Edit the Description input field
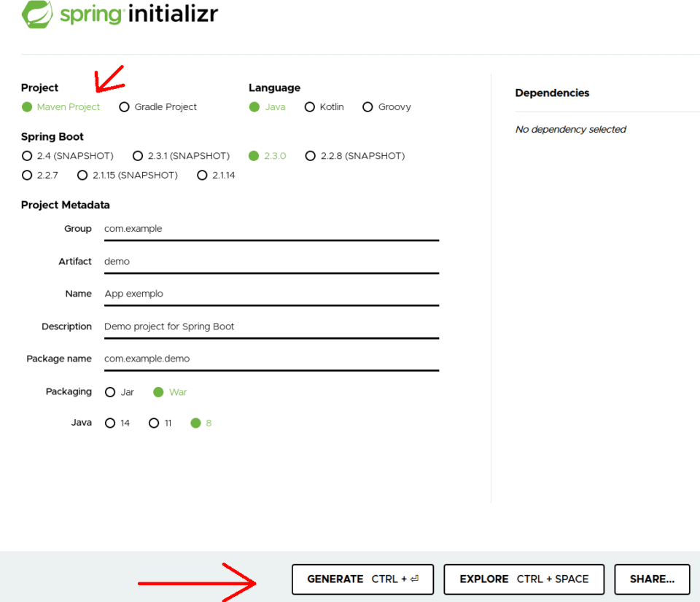This screenshot has height=602, width=700. (271, 327)
